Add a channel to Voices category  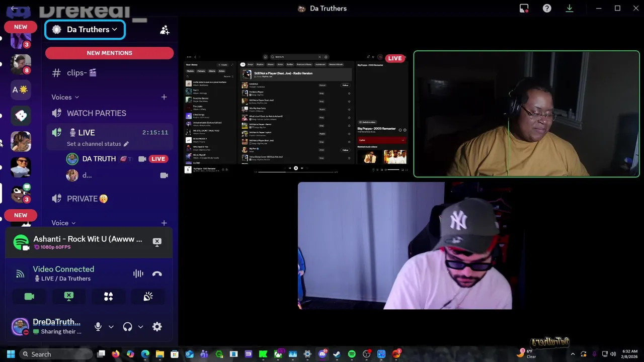pos(164,97)
